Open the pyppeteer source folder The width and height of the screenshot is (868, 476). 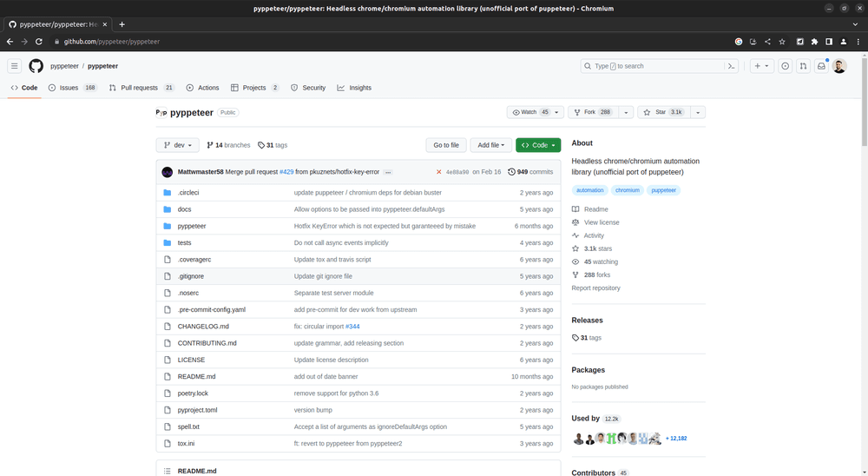(192, 226)
